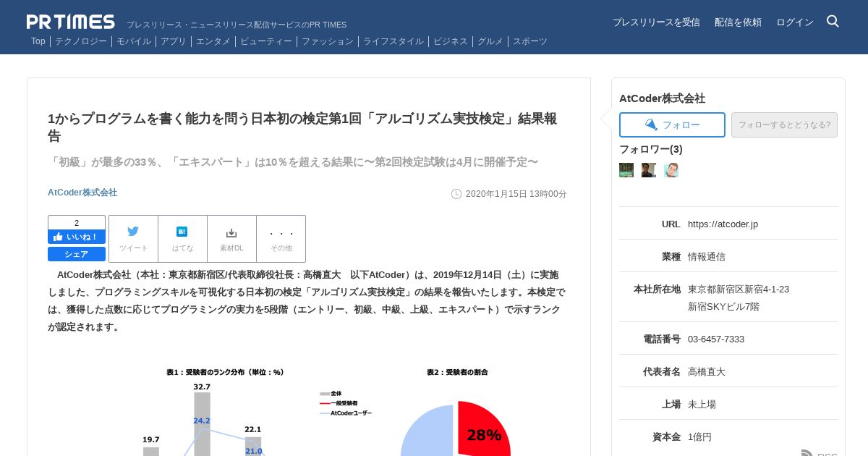
Task: Click the 1億円 capital value
Action: coord(699,436)
